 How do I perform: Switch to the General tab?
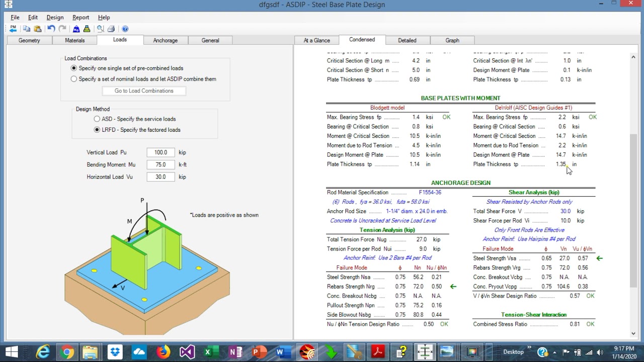pos(210,40)
